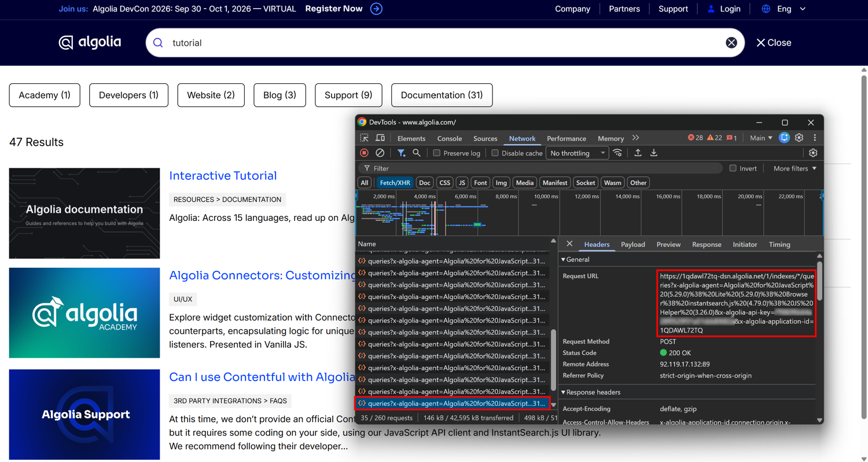The height and width of the screenshot is (462, 868).
Task: Open the Interactive Tutorial result
Action: (223, 176)
